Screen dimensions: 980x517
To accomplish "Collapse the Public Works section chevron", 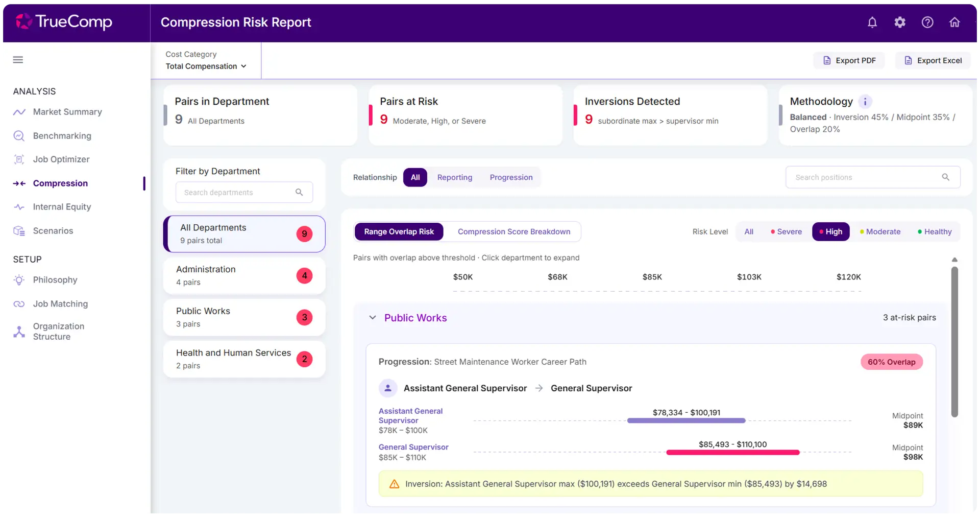I will tap(373, 318).
